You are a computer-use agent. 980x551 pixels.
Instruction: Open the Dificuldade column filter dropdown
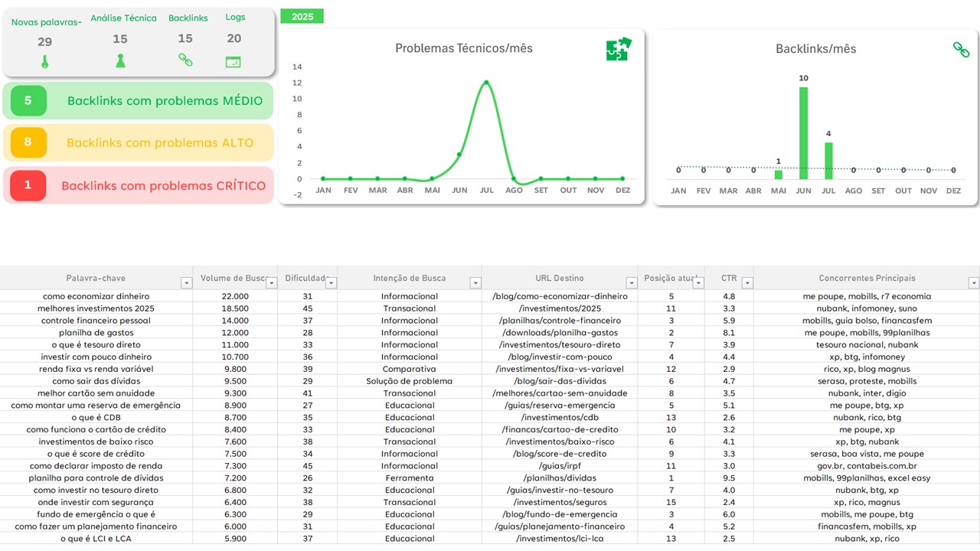pyautogui.click(x=331, y=283)
